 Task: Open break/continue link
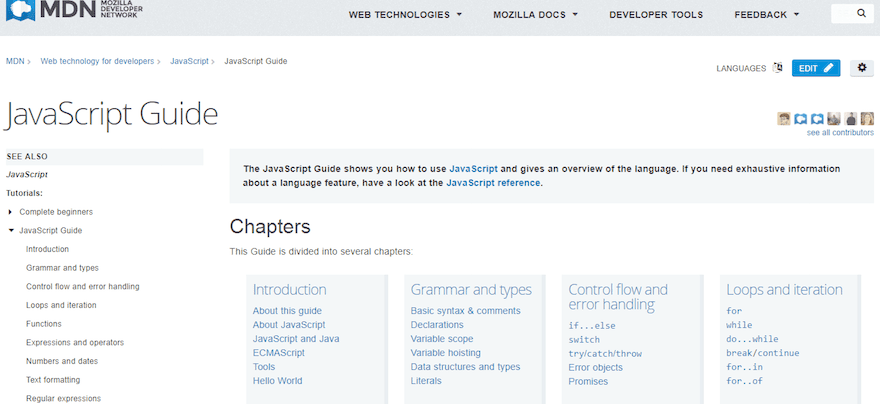pos(762,353)
